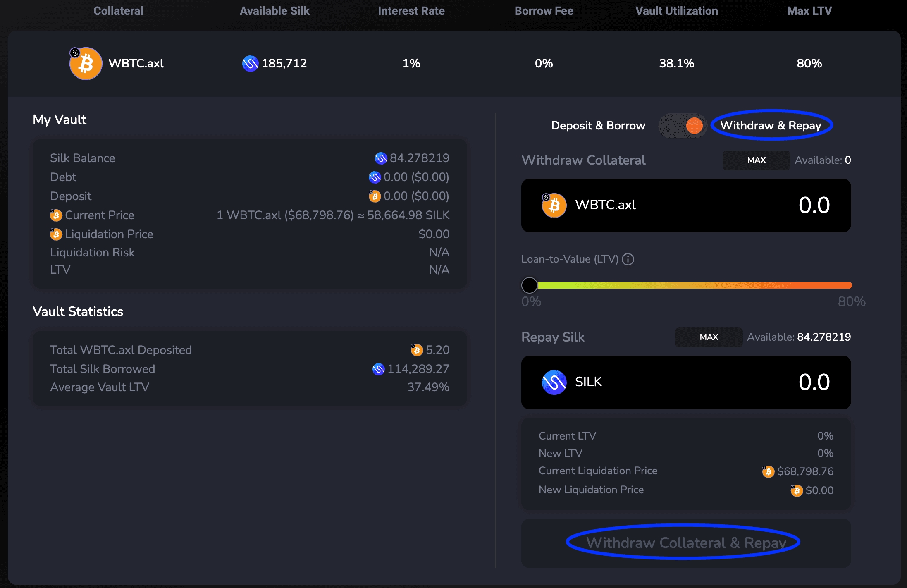This screenshot has height=588, width=907.
Task: Switch to Deposit & Borrow mode label
Action: (x=598, y=126)
